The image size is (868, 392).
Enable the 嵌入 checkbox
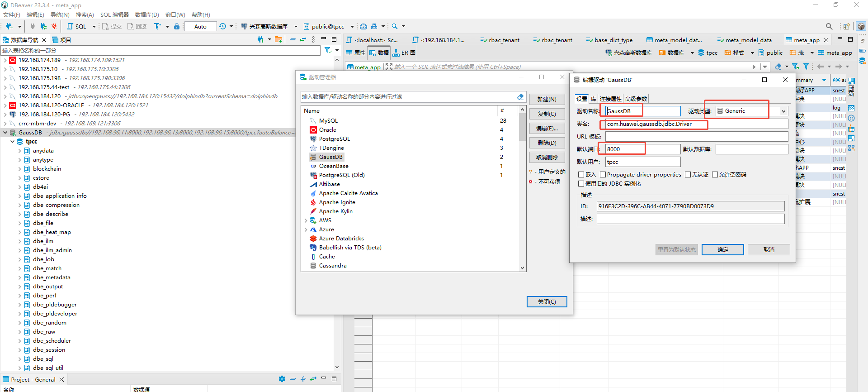581,175
